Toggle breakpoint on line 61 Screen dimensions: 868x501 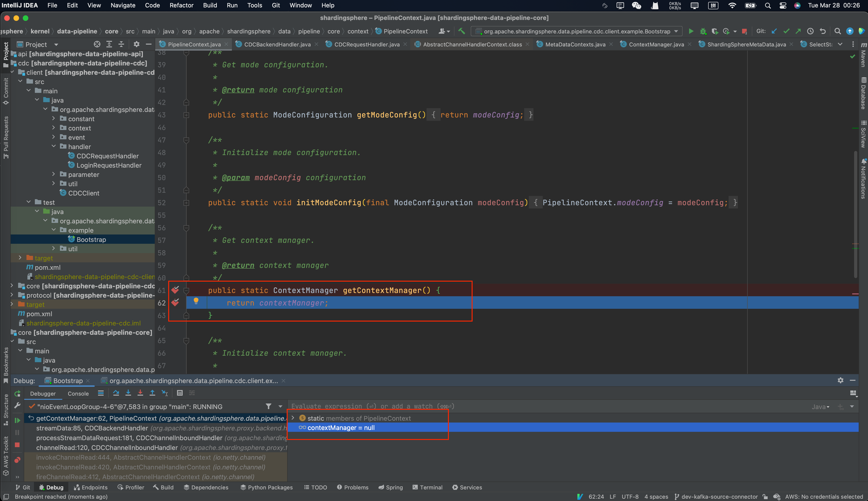175,290
